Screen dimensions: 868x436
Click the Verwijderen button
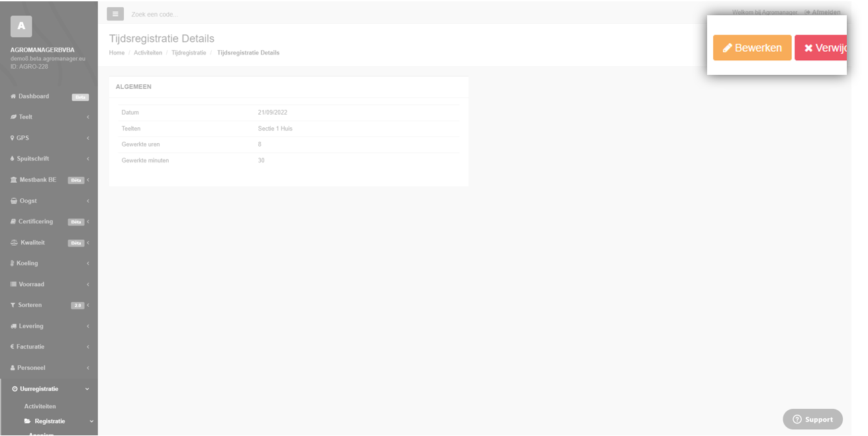tap(821, 48)
